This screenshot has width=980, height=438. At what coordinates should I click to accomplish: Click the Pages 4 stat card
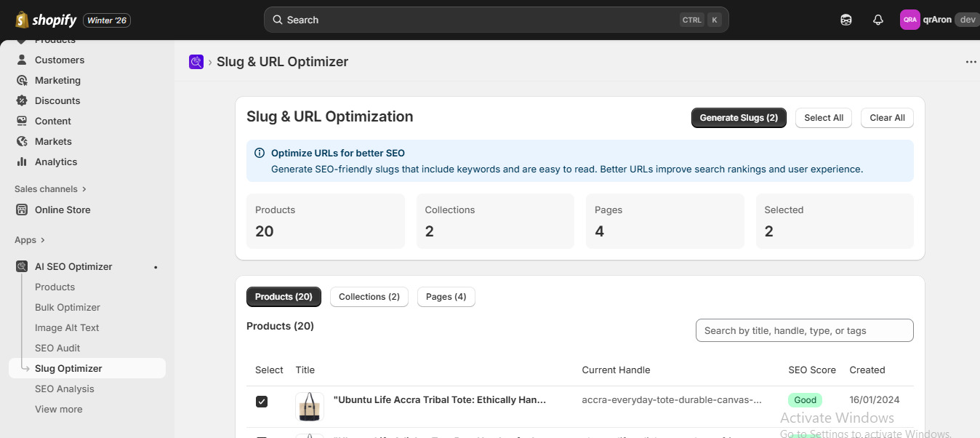pos(665,221)
